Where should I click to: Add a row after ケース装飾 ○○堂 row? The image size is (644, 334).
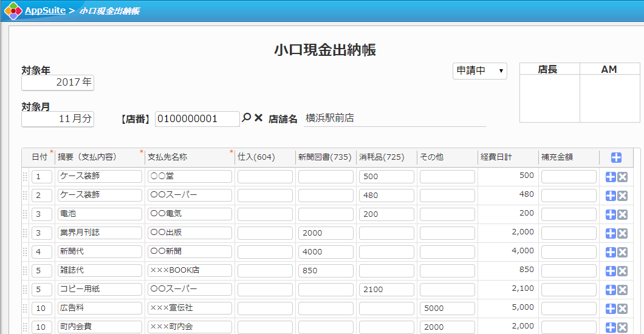pyautogui.click(x=611, y=177)
